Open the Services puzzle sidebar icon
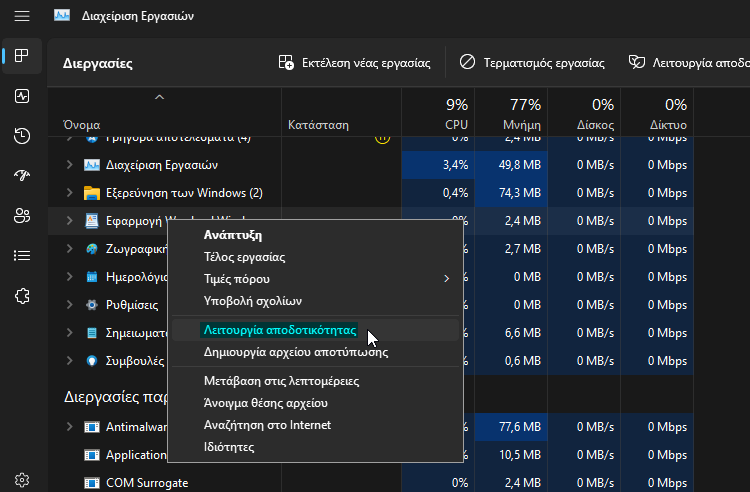Screen dimensions: 750x492 coord(22,296)
